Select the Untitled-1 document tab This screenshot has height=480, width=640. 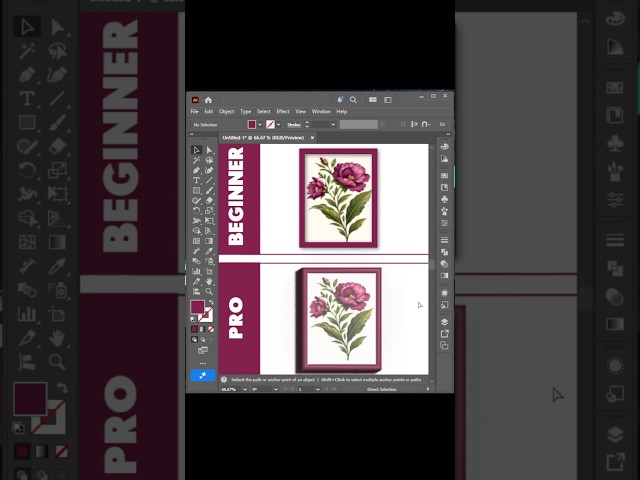(x=263, y=138)
